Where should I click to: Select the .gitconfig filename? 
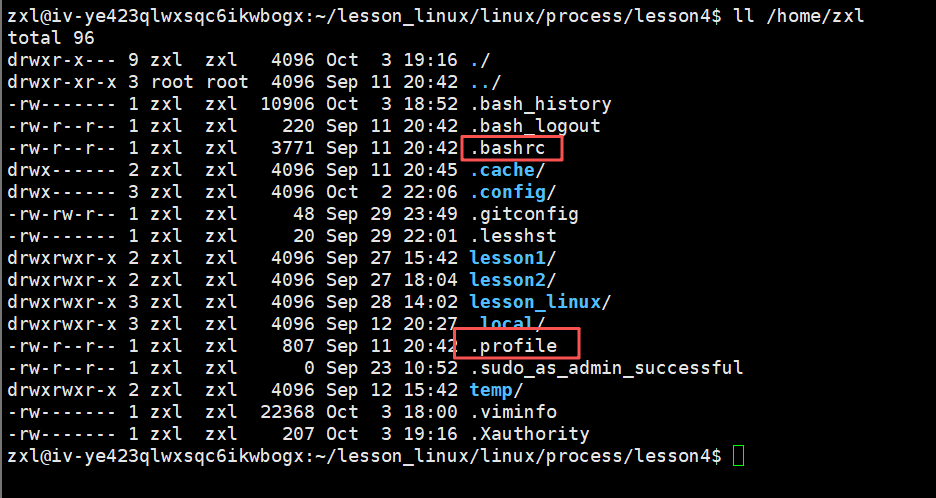524,214
